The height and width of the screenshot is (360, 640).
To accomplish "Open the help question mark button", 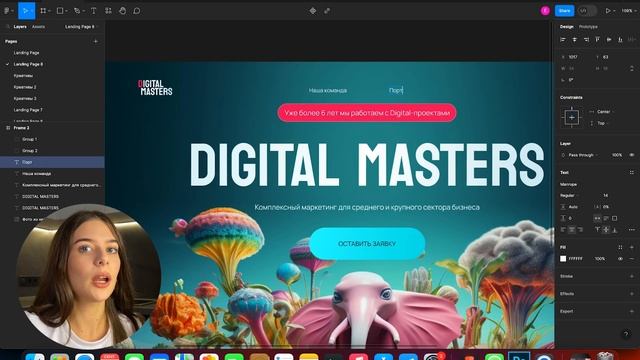I will [626, 334].
